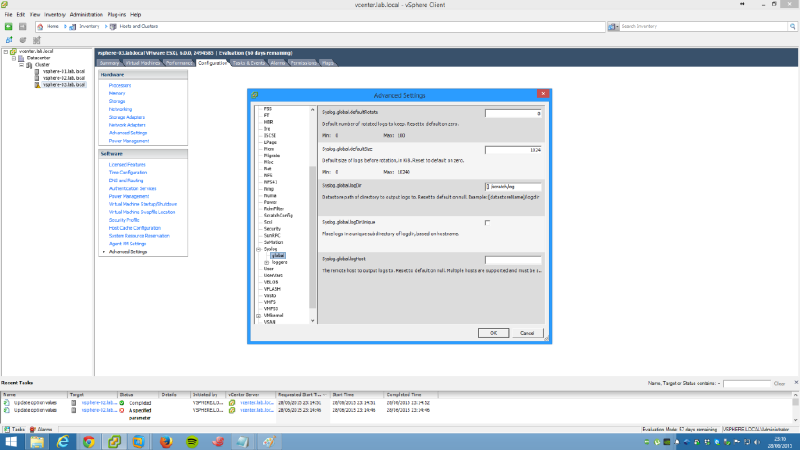Click the Syslog.global.logHost input field

tap(512, 260)
